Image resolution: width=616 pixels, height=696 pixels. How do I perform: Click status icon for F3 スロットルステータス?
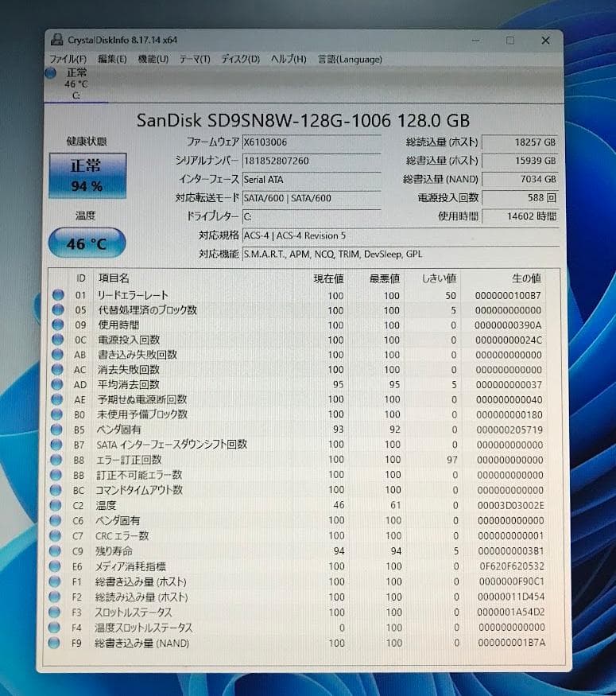(x=54, y=612)
